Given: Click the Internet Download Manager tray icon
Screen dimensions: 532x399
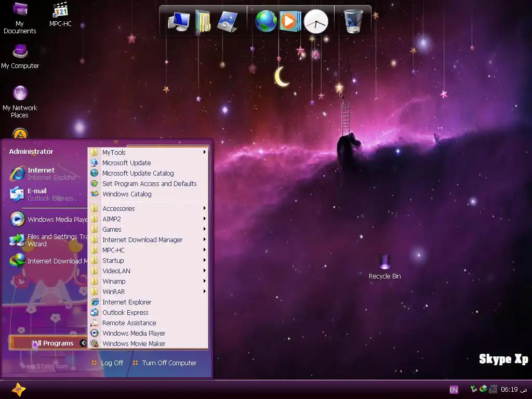Looking at the screenshot, I should [x=483, y=389].
